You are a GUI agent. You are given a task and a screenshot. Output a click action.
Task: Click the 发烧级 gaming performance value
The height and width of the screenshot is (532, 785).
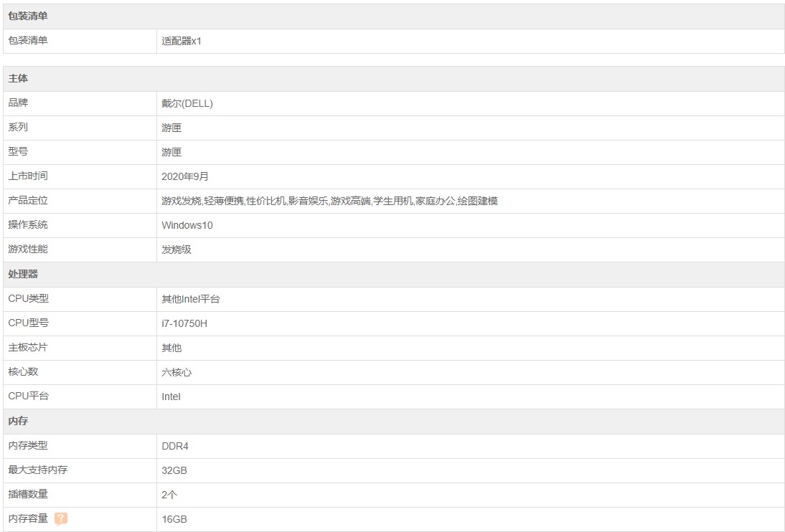click(177, 250)
